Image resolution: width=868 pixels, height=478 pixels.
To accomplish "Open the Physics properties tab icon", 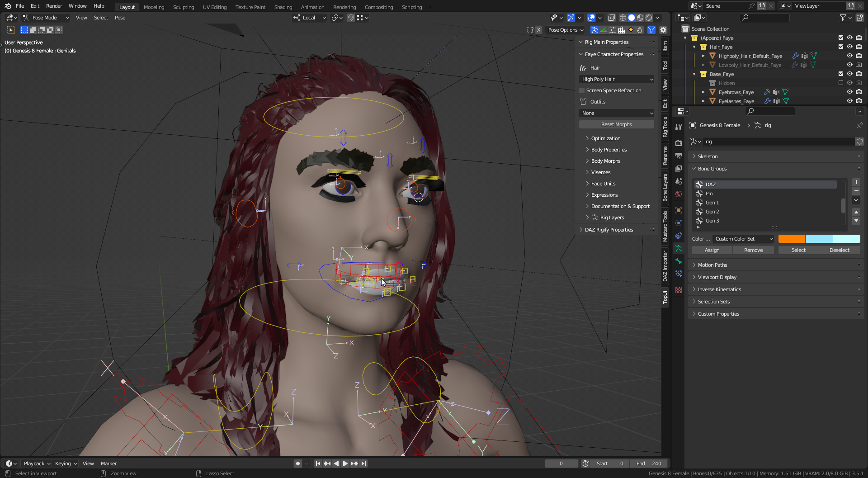I will pos(679,223).
